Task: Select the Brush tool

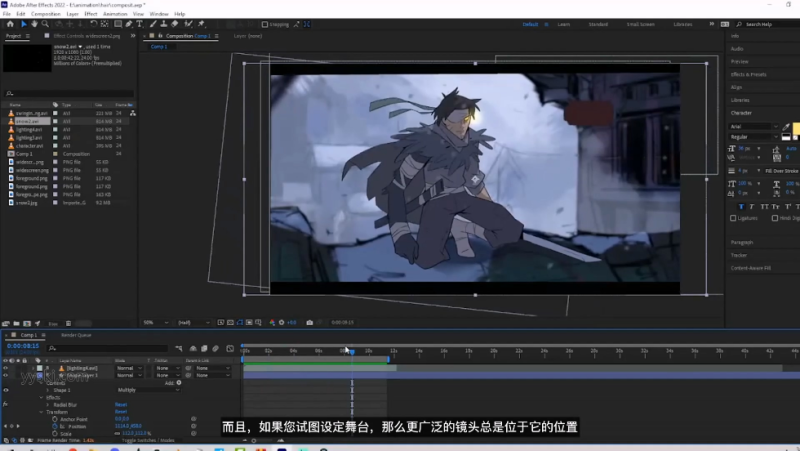Action: pyautogui.click(x=153, y=24)
